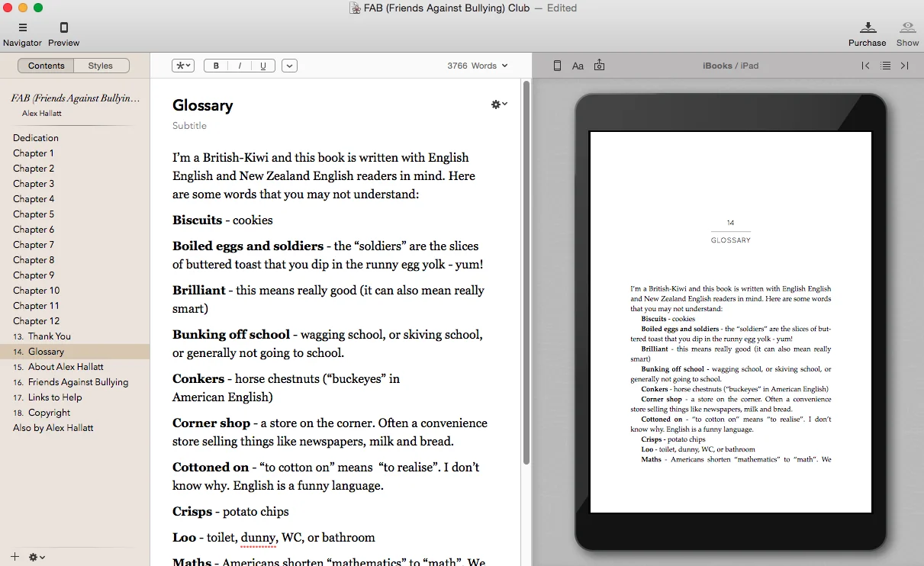Click the Show icon in toolbar
The width and height of the screenshot is (924, 566).
point(907,28)
